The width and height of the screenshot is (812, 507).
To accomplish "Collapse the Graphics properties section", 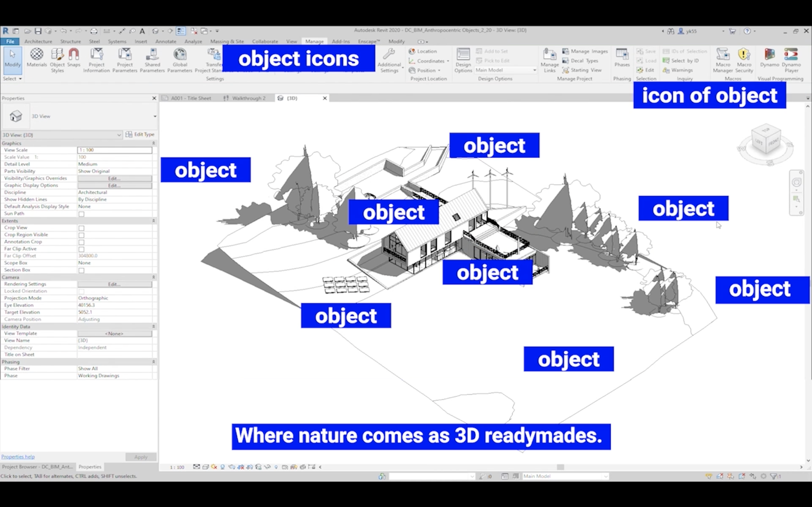I will (x=154, y=143).
